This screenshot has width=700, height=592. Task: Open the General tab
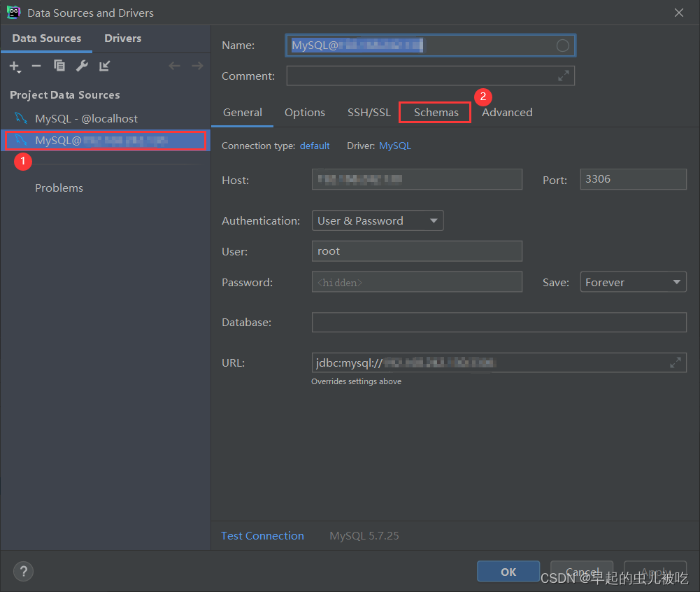243,112
